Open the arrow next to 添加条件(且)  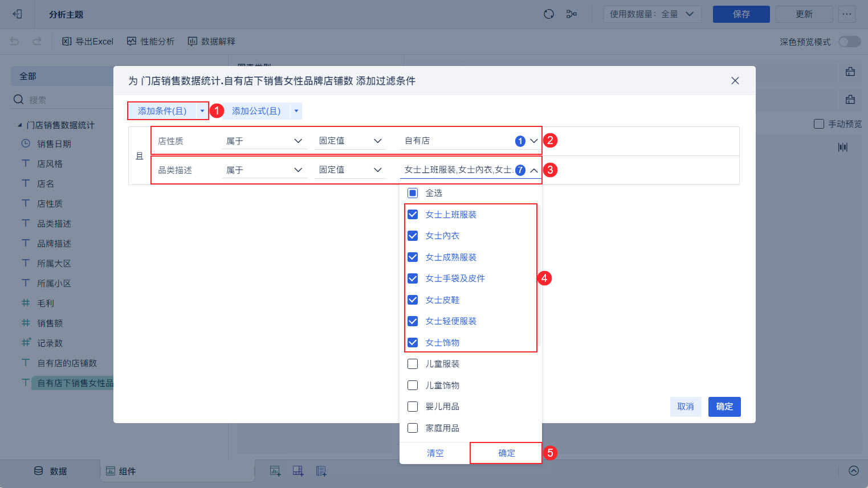coord(202,111)
